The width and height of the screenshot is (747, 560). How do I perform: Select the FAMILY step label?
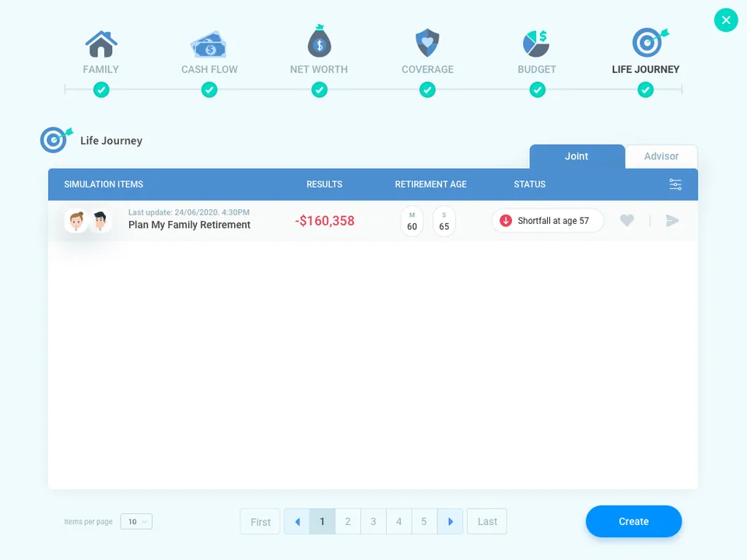pyautogui.click(x=101, y=69)
